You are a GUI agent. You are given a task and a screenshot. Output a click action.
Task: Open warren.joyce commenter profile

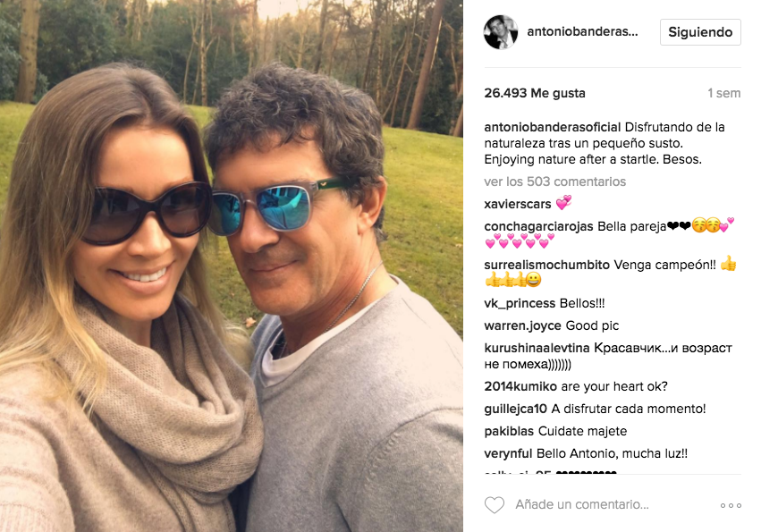coord(523,325)
